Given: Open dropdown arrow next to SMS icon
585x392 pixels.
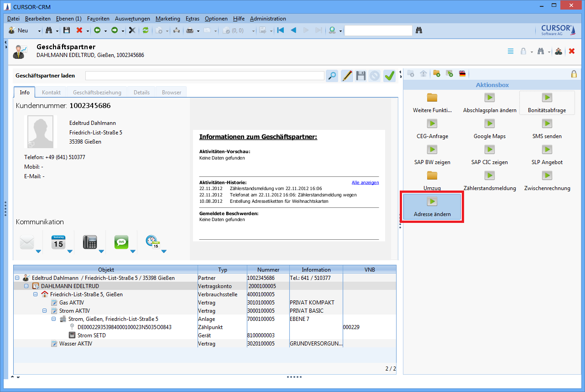Looking at the screenshot, I should 132,251.
